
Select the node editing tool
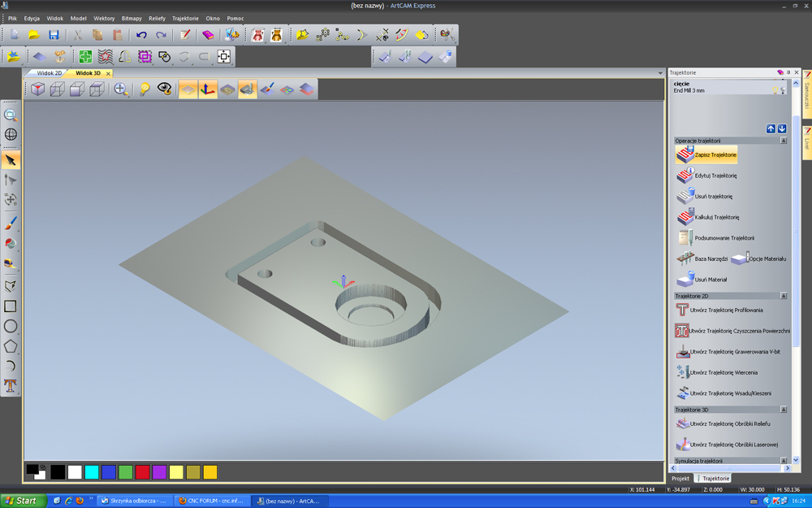pyautogui.click(x=11, y=180)
